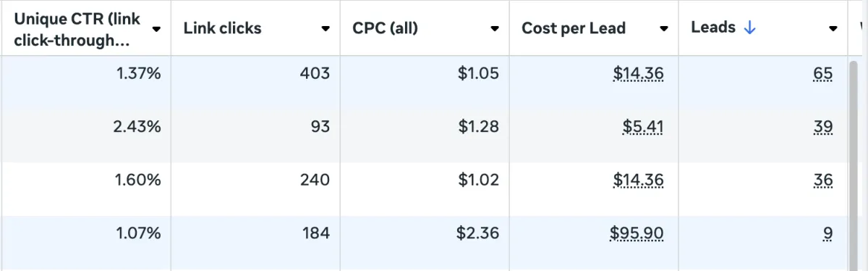Click the 39 leads value
Screen dimensions: 868x271
pos(822,127)
